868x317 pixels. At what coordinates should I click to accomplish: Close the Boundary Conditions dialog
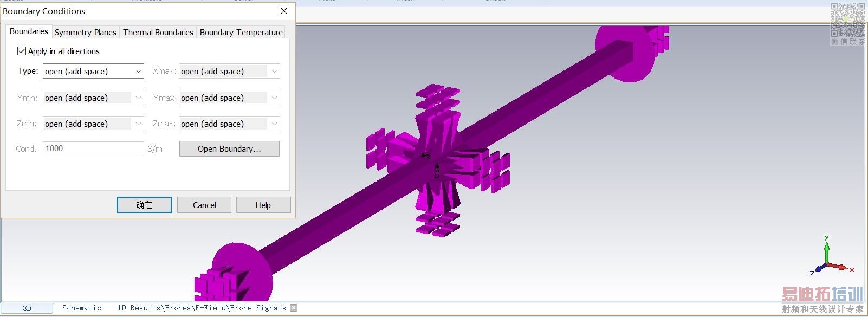(284, 11)
